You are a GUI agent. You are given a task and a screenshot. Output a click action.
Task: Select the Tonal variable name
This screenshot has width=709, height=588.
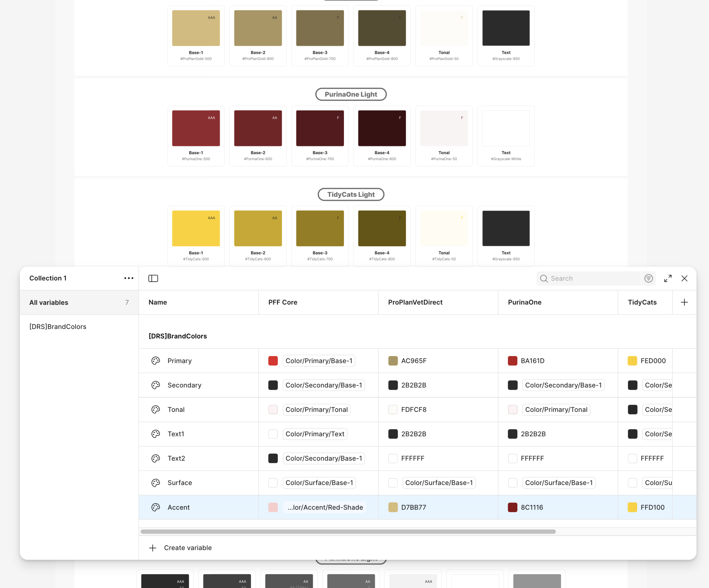click(176, 409)
